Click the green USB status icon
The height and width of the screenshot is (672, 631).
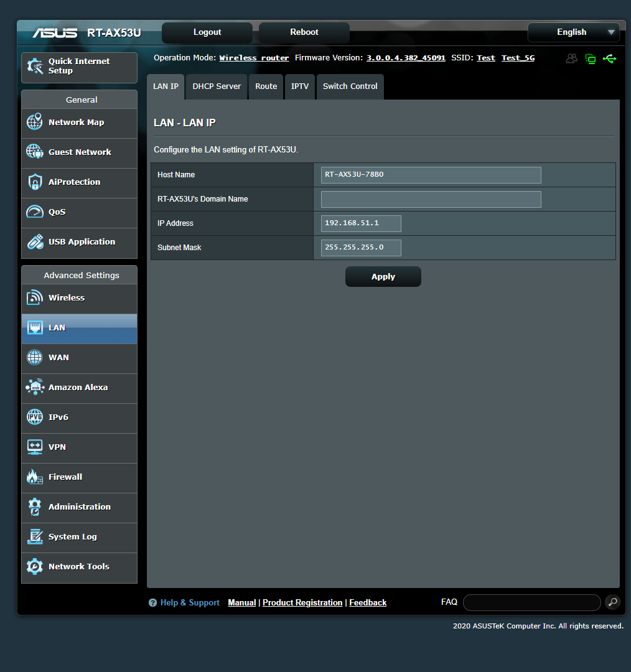coord(610,58)
